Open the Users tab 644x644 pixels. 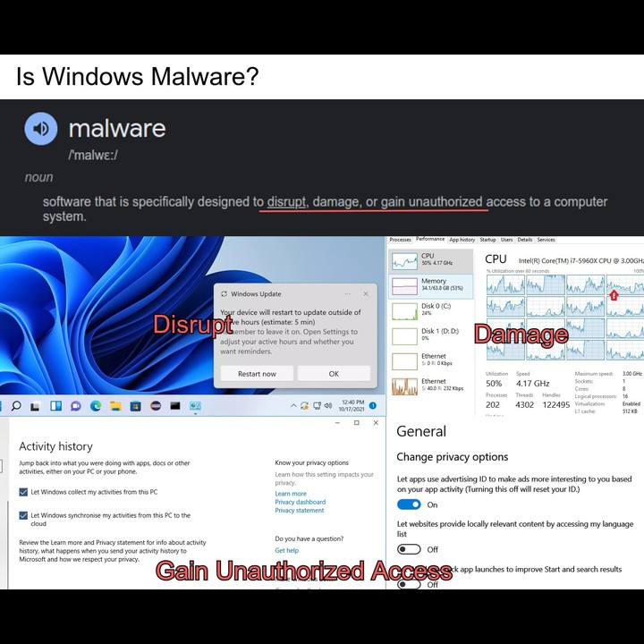click(506, 240)
